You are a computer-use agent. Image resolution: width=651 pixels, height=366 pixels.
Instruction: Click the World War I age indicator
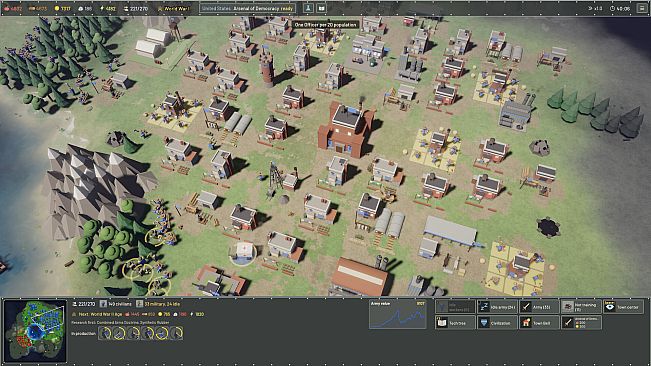coord(174,8)
